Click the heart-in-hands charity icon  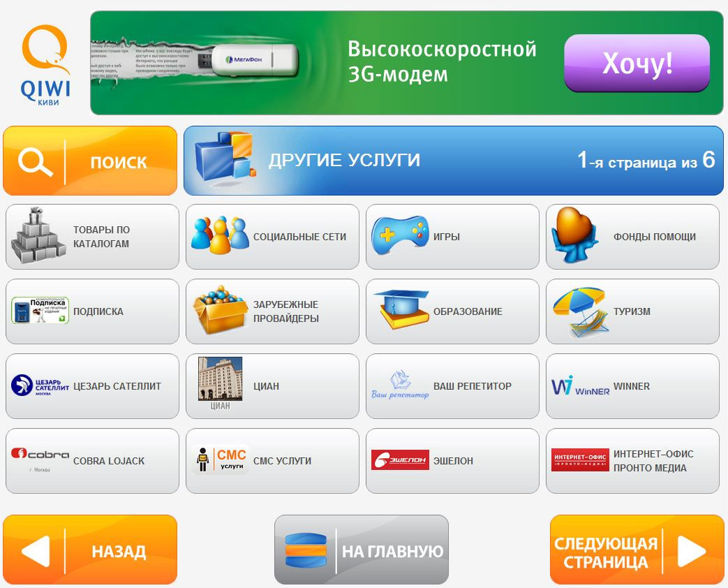point(574,235)
